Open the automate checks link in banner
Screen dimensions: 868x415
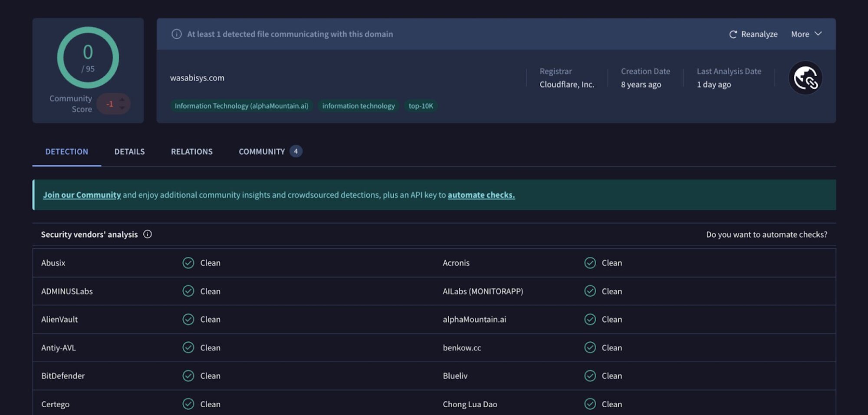pos(481,195)
